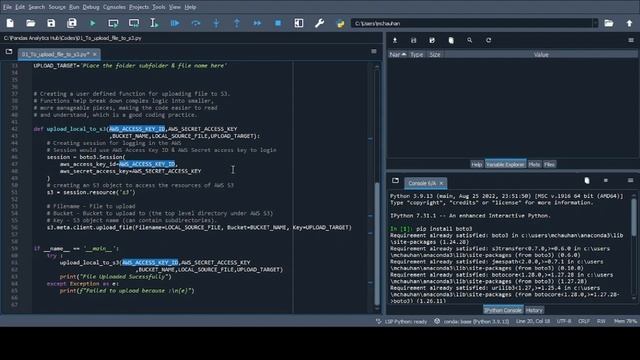Screen dimensions: 640x360
Task: Maximize the current pane via toolbar icon
Action: coord(299,23)
